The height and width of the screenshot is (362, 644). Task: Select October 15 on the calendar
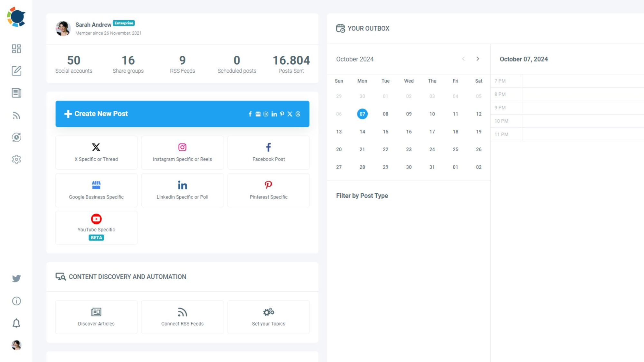385,132
